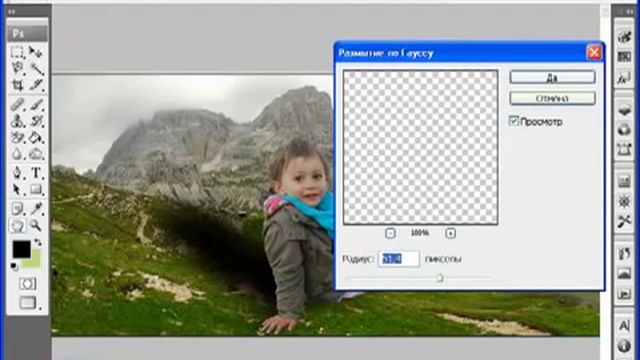Select the Blur (droplet) tool

[18, 154]
